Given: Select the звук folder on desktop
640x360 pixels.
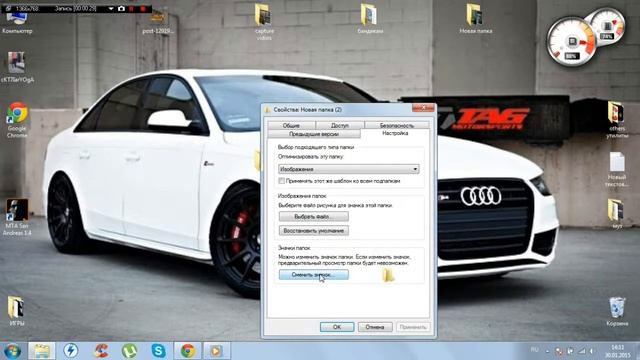Looking at the screenshot, I should click(x=616, y=214).
